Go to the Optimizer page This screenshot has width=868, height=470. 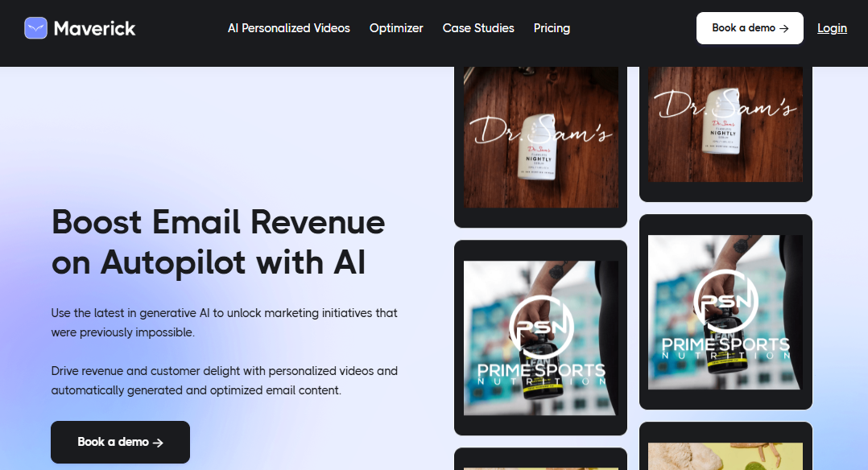coord(396,28)
